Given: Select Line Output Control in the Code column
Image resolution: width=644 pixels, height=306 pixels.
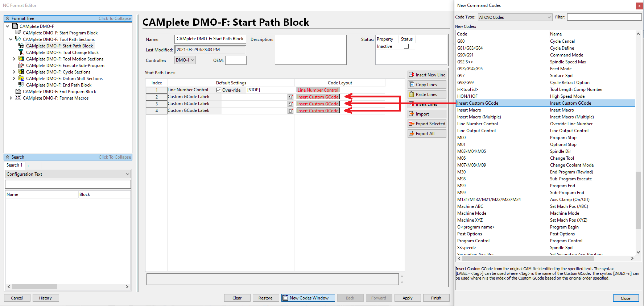Looking at the screenshot, I should [x=476, y=131].
